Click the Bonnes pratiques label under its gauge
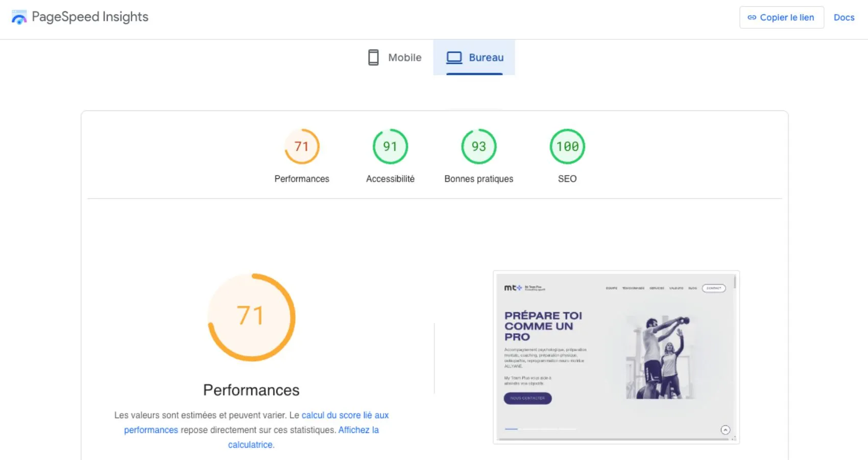Image resolution: width=868 pixels, height=460 pixels. click(478, 179)
